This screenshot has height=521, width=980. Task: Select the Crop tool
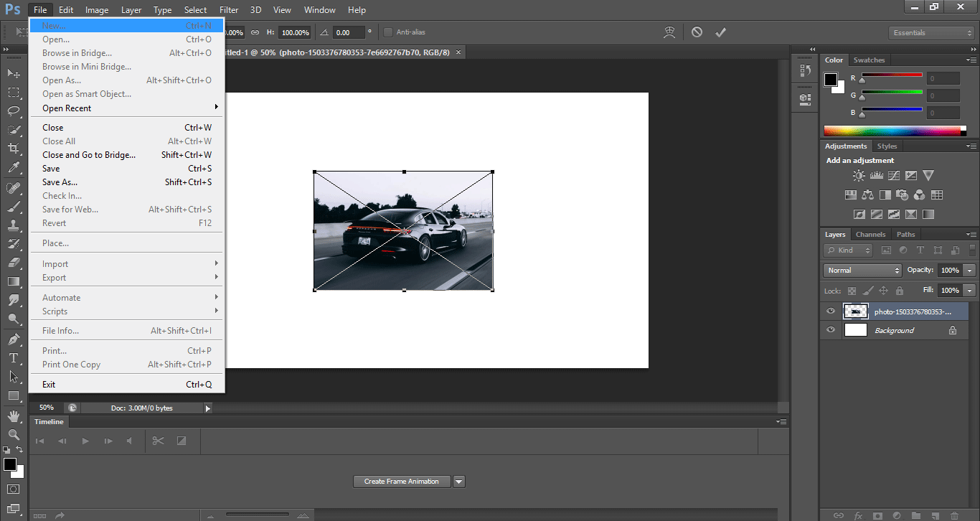(14, 149)
